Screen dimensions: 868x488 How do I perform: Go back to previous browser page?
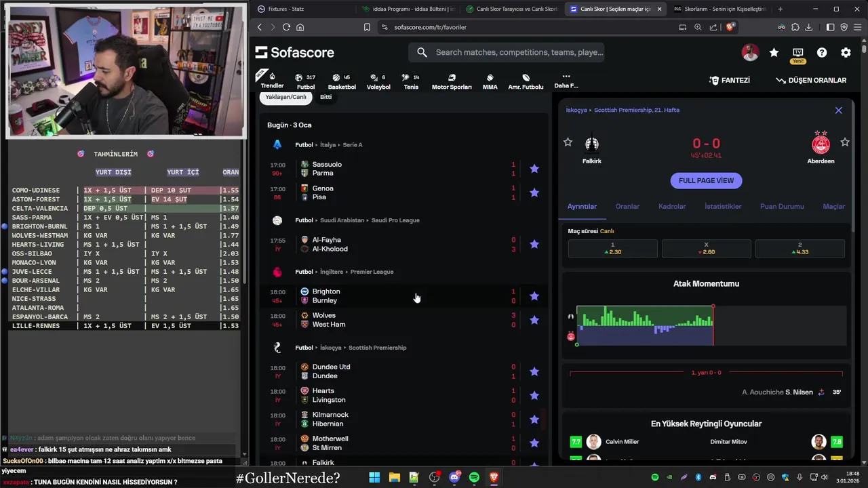259,27
